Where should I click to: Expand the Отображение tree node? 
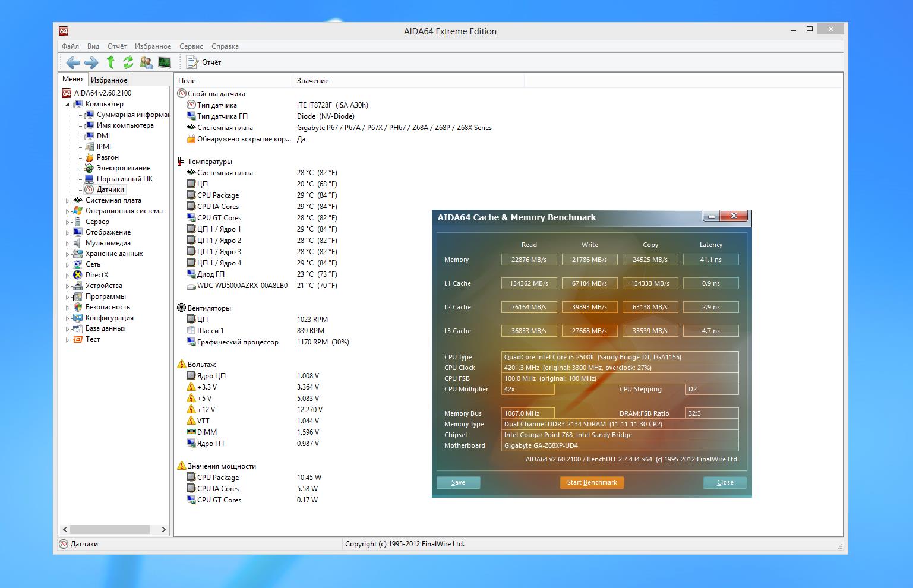point(67,233)
